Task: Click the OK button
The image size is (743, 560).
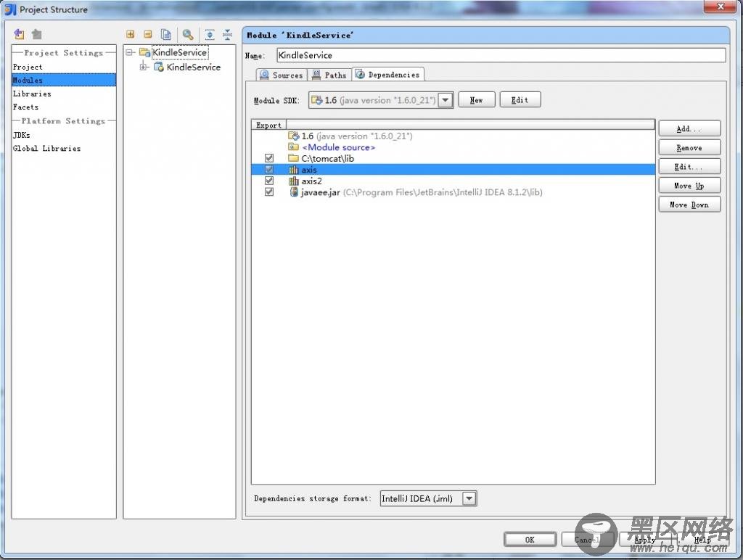Action: click(530, 540)
